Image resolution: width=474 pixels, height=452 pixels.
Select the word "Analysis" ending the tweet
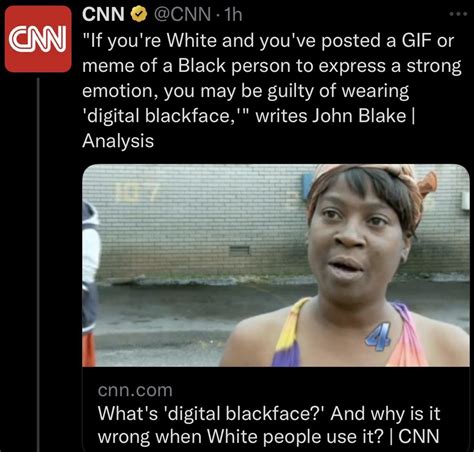(x=118, y=141)
